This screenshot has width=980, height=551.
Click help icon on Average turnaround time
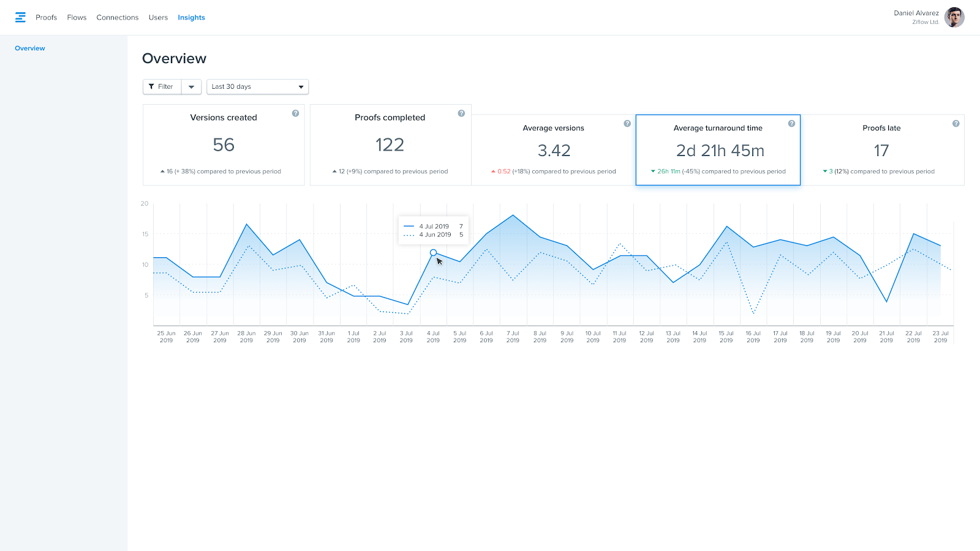[791, 124]
